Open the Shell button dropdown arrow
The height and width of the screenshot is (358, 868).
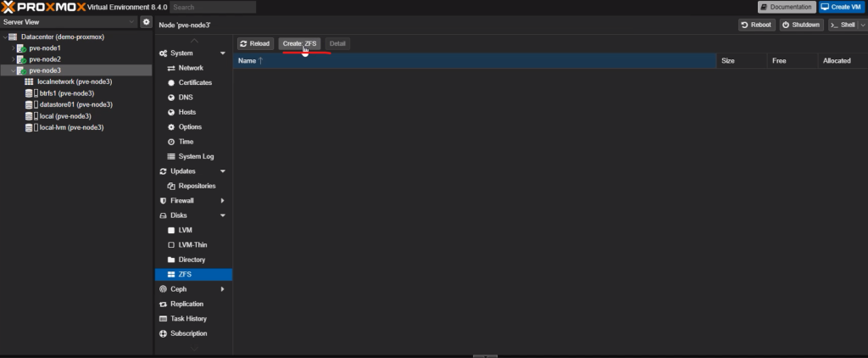pos(863,25)
